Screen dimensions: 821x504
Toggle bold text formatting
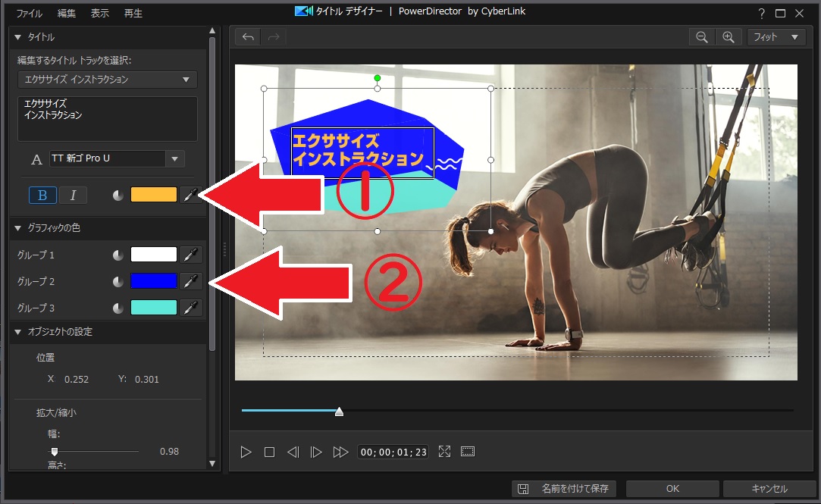(42, 196)
